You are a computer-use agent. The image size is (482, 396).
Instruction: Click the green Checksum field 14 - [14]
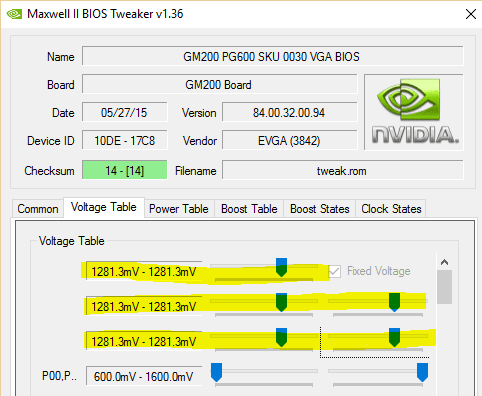click(x=125, y=170)
